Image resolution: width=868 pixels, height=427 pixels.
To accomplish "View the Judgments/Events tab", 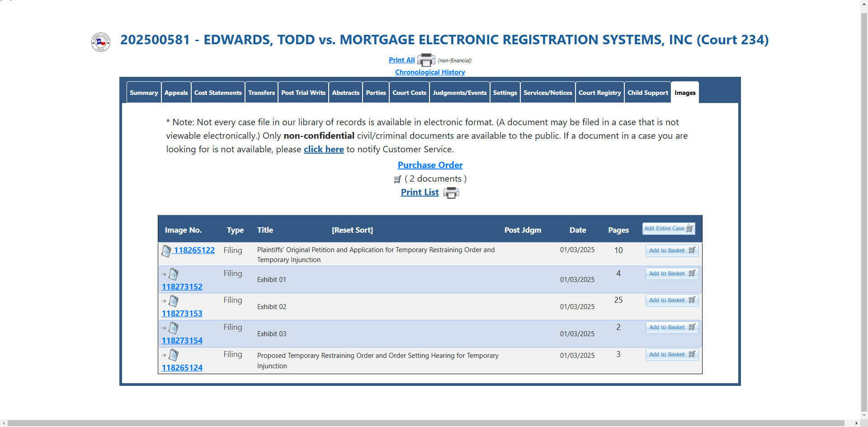I will point(460,93).
